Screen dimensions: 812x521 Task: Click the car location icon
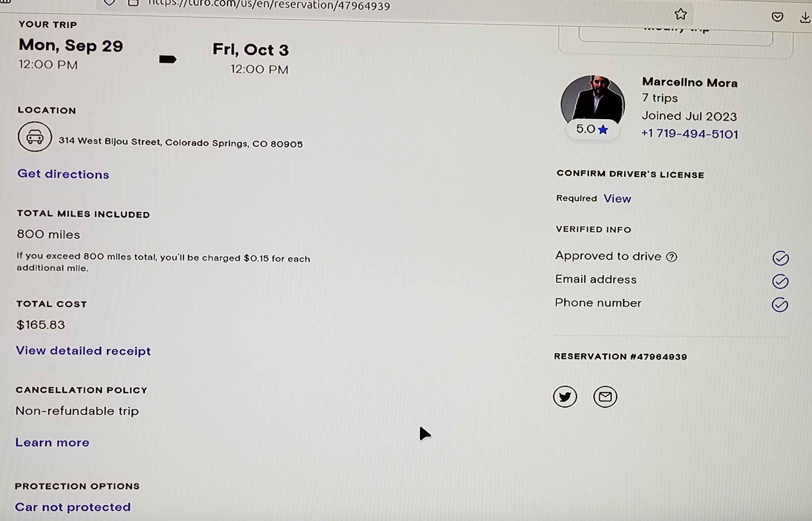[35, 137]
